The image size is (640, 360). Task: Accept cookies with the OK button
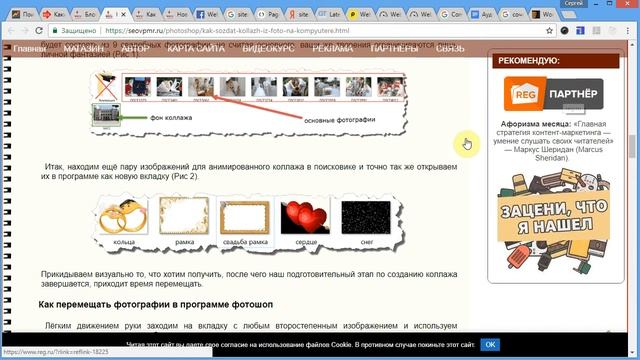pyautogui.click(x=490, y=344)
